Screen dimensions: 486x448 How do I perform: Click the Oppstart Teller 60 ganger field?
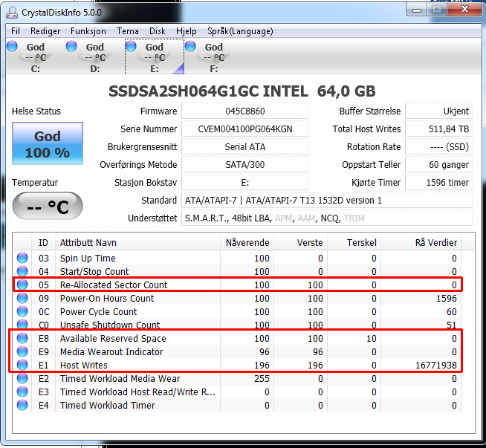(439, 164)
